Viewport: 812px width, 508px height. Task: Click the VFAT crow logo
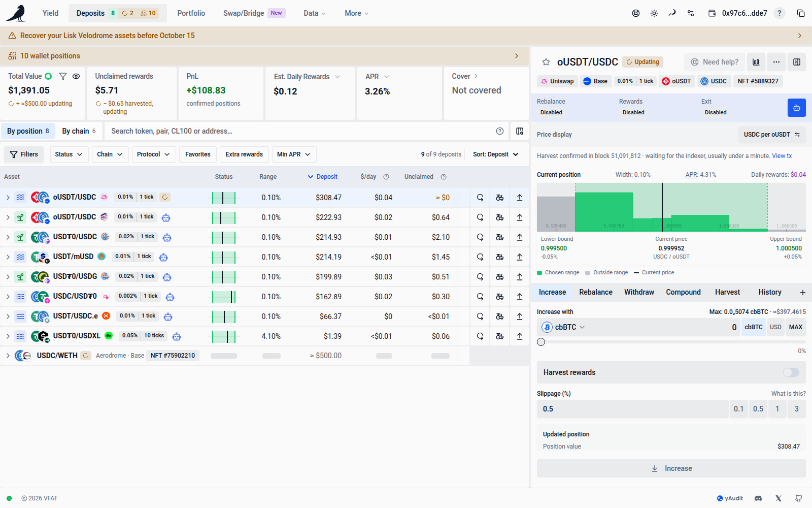16,13
